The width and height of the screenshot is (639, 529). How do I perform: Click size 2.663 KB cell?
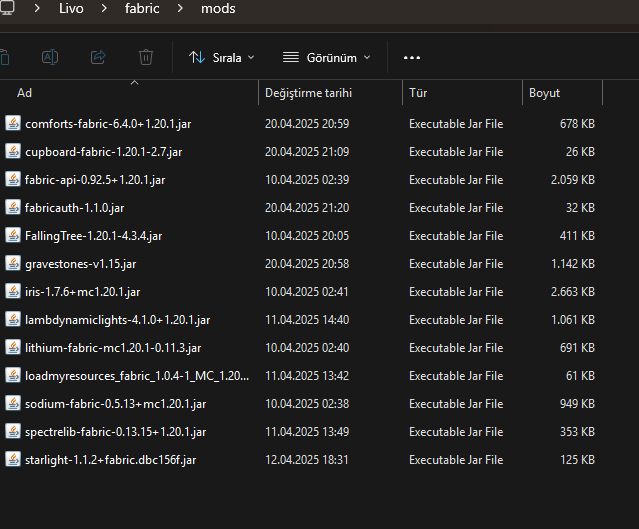[573, 292]
